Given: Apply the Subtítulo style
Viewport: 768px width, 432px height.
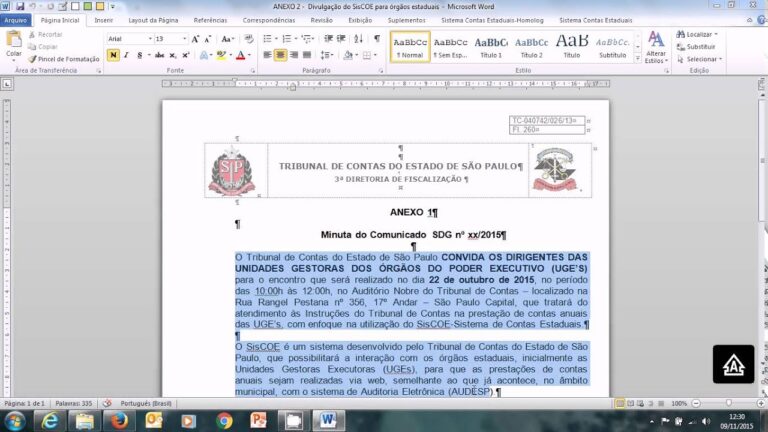Looking at the screenshot, I should click(612, 47).
